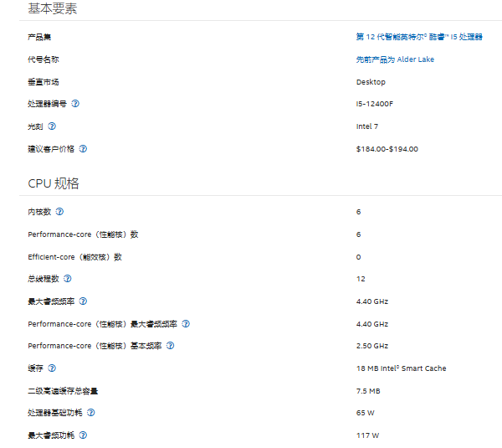
Task: Click the 产品集 row label
Action: tap(39, 37)
